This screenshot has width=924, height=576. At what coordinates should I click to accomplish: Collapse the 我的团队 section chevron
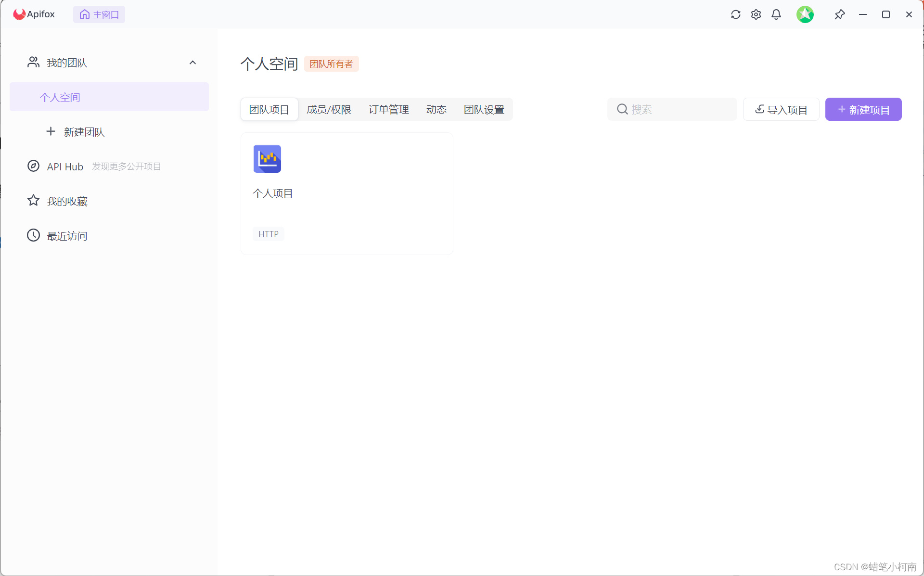[193, 63]
